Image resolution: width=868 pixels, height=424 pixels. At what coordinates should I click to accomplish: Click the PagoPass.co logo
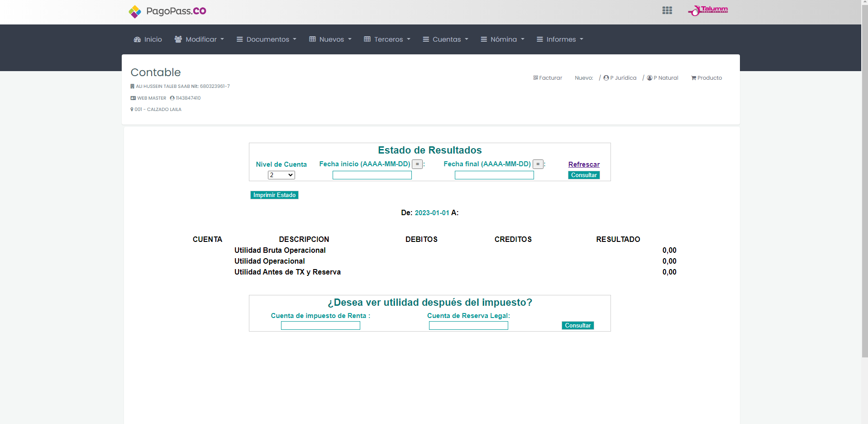coord(167,11)
